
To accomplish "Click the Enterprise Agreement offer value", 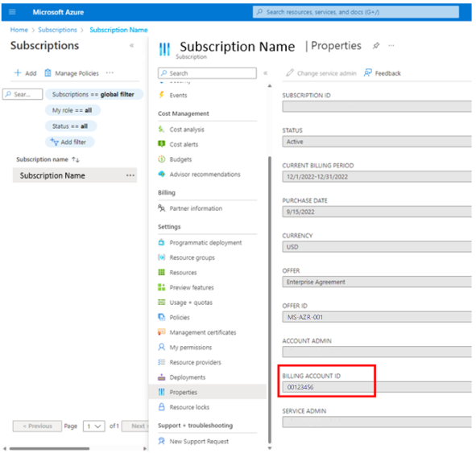I will point(316,282).
